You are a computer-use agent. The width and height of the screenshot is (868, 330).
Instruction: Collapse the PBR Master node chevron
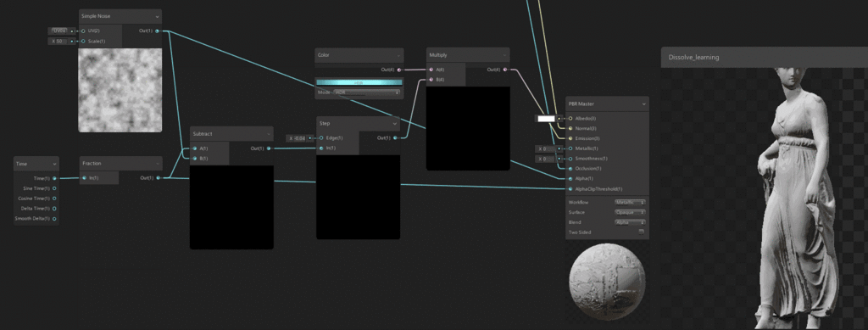tap(644, 103)
